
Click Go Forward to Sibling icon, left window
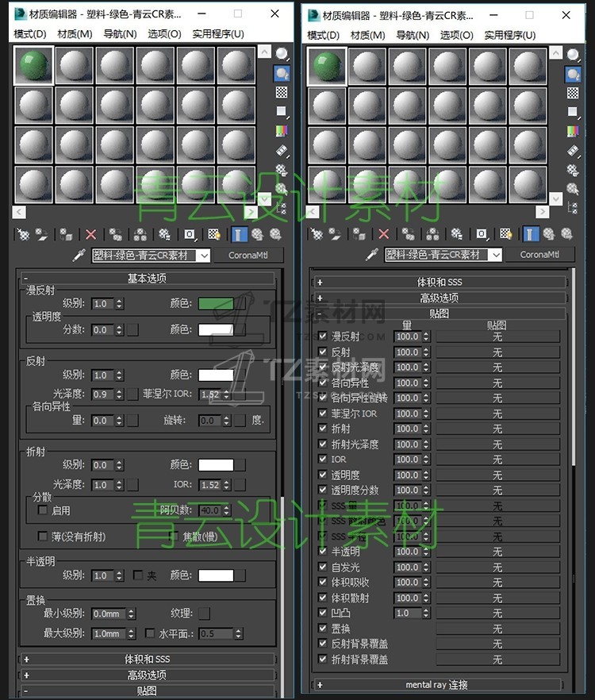click(275, 234)
